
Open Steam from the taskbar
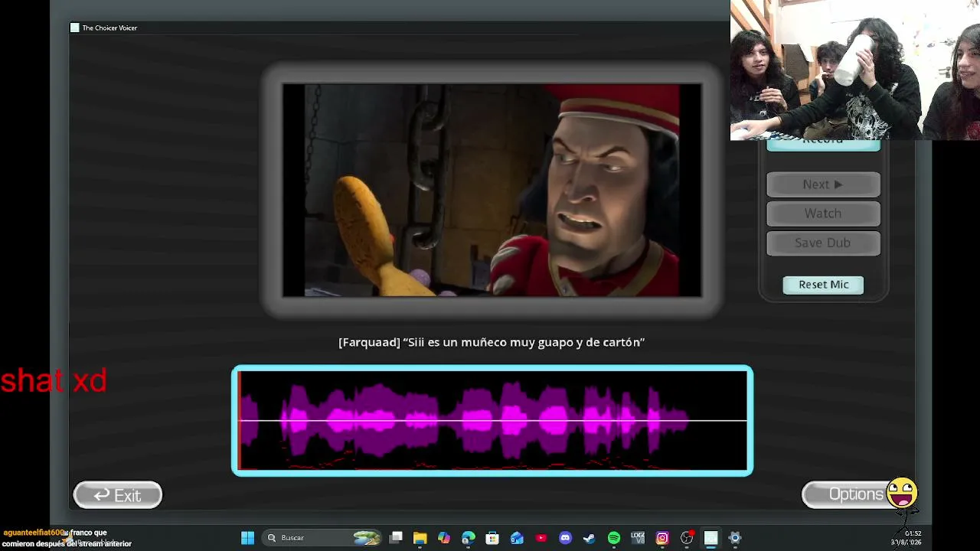pos(590,538)
